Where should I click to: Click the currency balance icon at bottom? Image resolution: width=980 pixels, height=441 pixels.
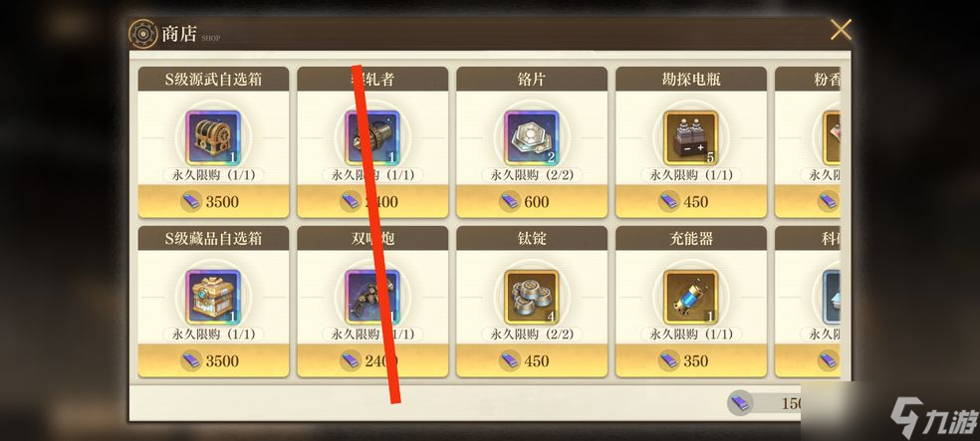click(x=740, y=403)
